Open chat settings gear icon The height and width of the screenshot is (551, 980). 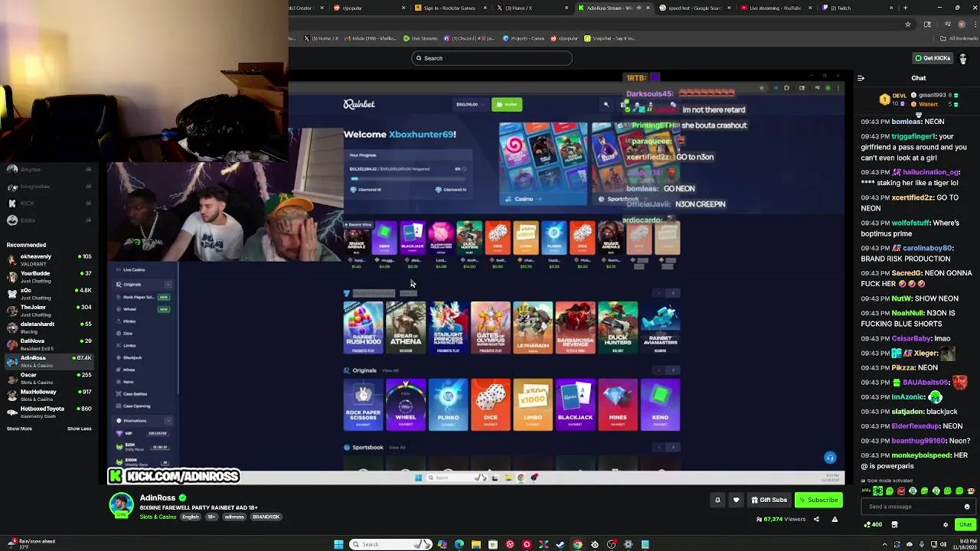pos(946,525)
